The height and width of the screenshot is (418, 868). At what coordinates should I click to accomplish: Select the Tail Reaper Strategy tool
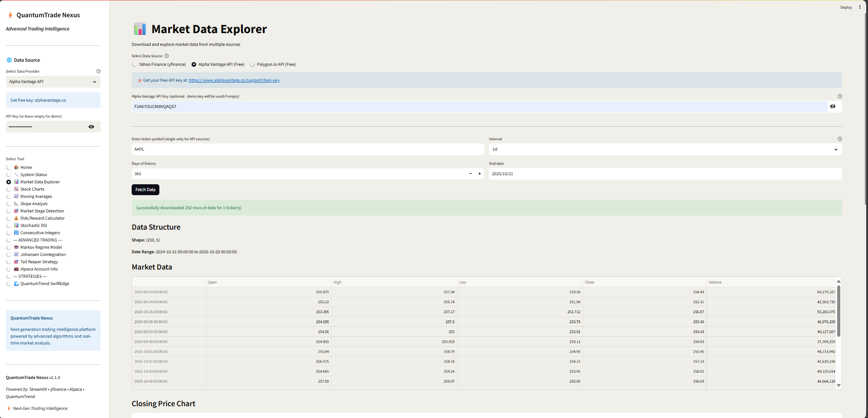point(32,262)
